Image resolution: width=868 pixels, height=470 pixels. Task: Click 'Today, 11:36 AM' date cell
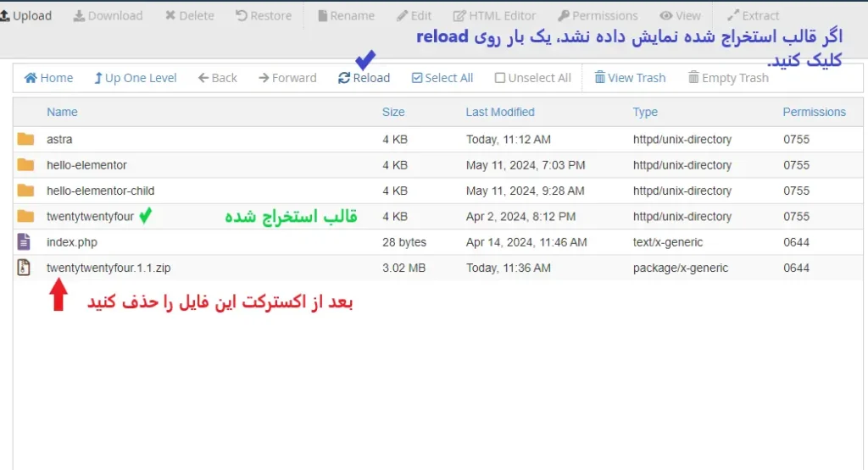pyautogui.click(x=509, y=268)
